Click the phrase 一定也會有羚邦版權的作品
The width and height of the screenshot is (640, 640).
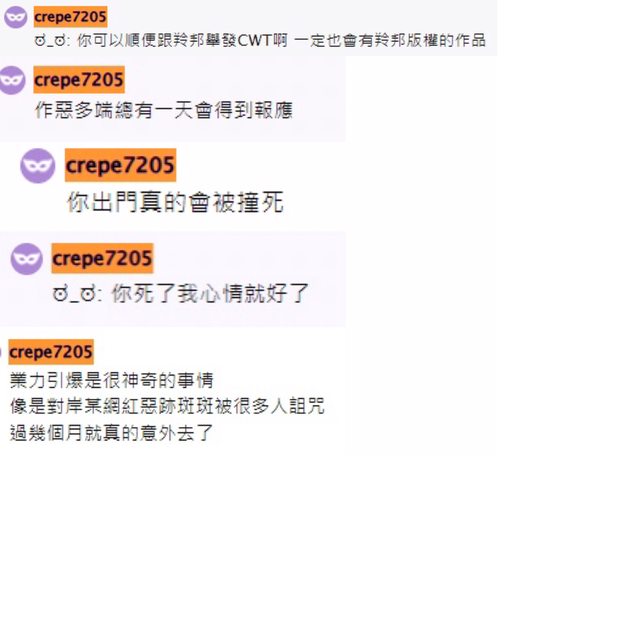(x=390, y=40)
